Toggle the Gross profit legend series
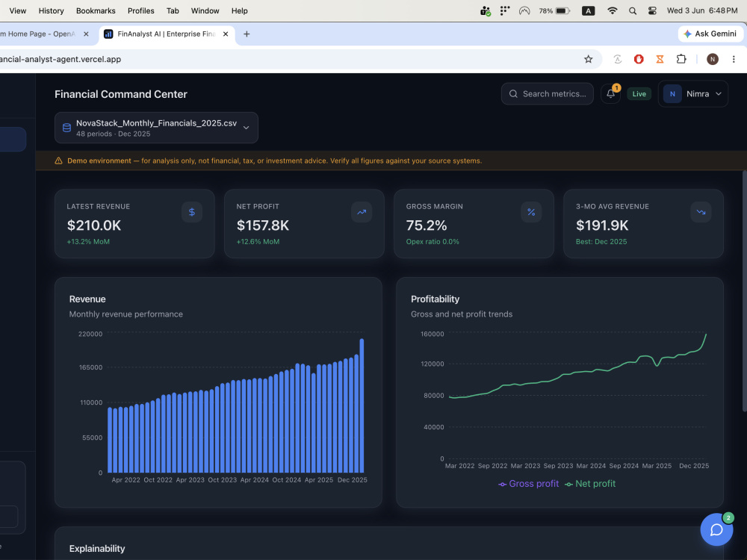747x560 pixels. [x=528, y=484]
